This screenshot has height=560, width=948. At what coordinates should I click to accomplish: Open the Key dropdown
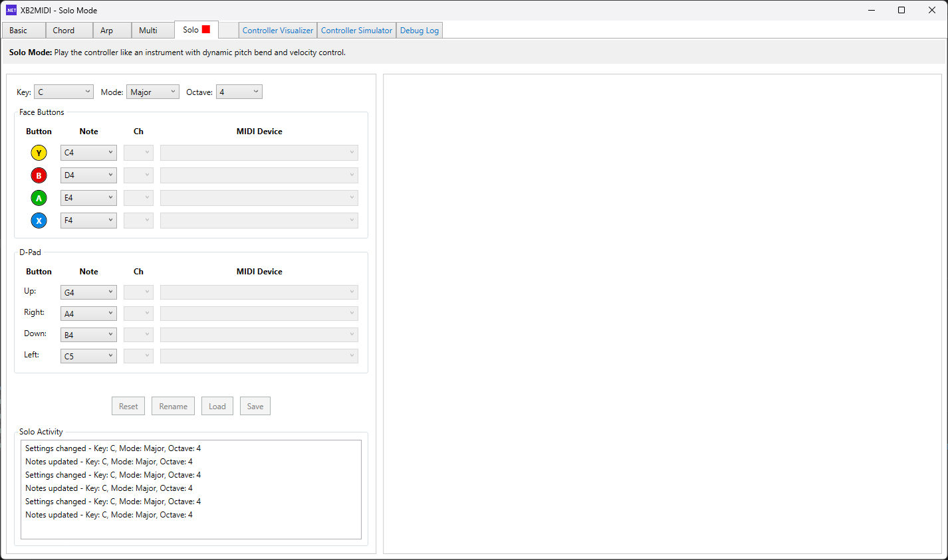tap(64, 92)
